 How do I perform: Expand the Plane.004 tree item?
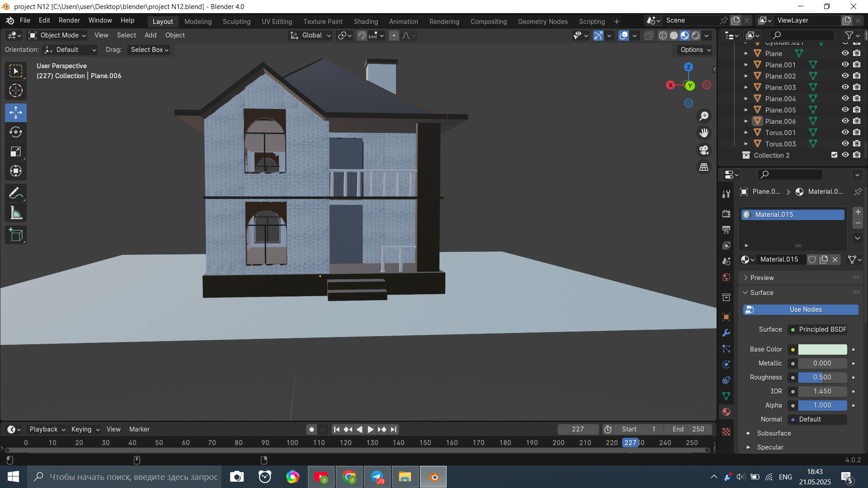pyautogui.click(x=746, y=99)
